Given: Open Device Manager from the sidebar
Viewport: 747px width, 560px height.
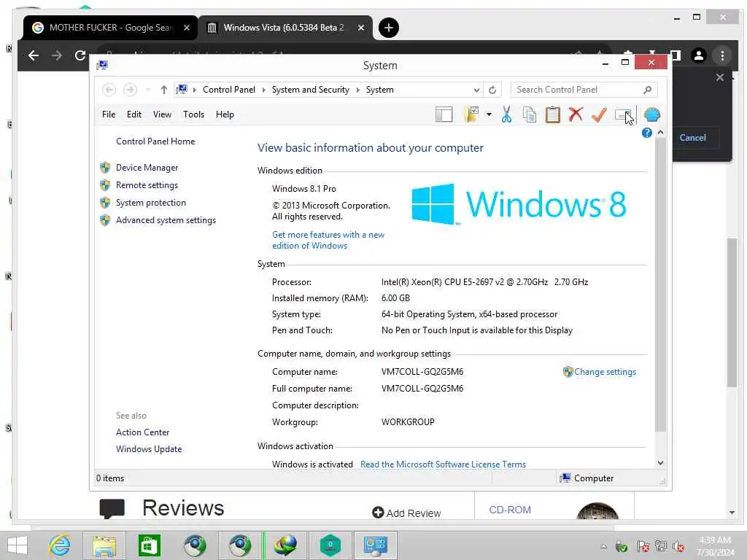Looking at the screenshot, I should tap(147, 168).
